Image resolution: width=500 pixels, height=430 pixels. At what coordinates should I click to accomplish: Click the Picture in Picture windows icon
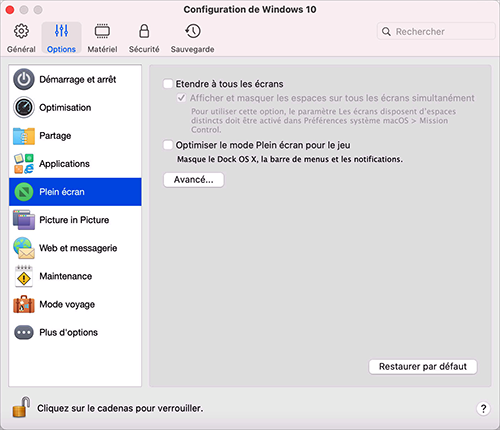coord(24,220)
